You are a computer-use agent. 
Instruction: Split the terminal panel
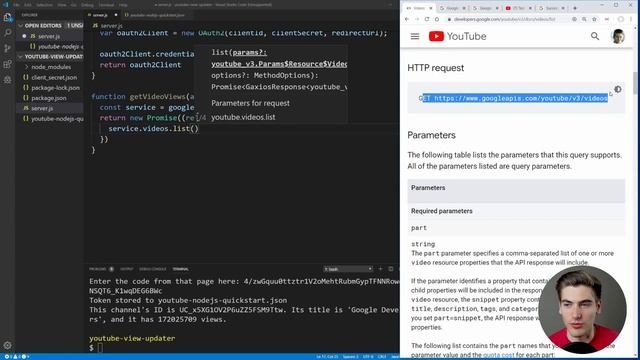[391, 269]
